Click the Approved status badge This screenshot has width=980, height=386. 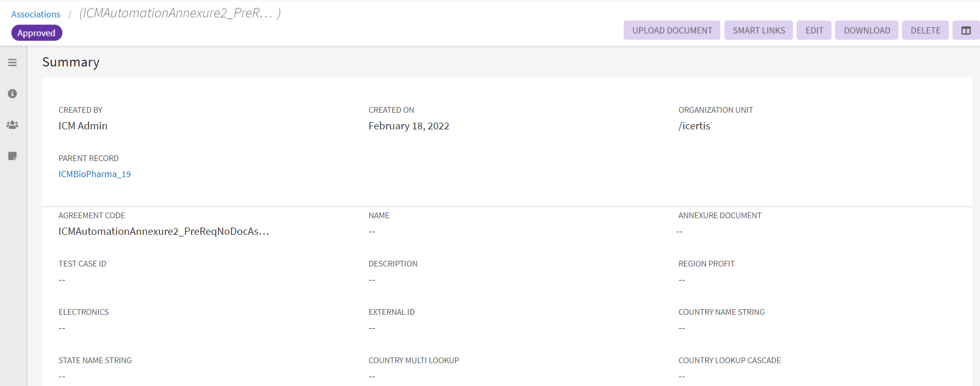[36, 33]
